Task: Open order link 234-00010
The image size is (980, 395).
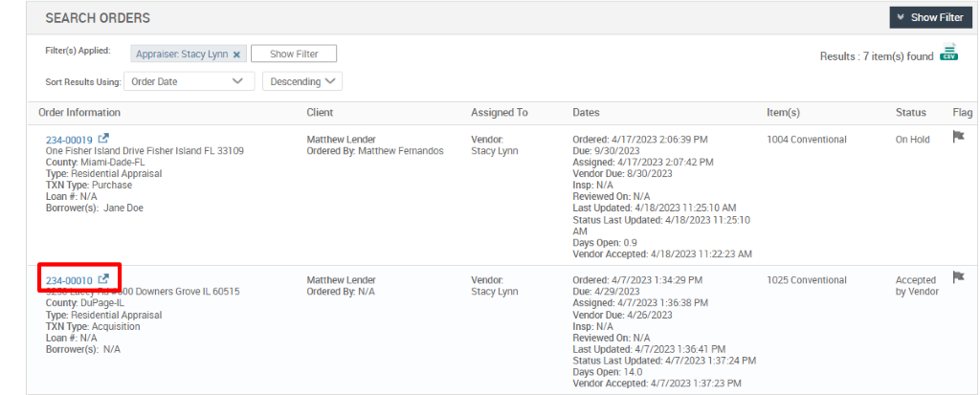Action: click(69, 280)
